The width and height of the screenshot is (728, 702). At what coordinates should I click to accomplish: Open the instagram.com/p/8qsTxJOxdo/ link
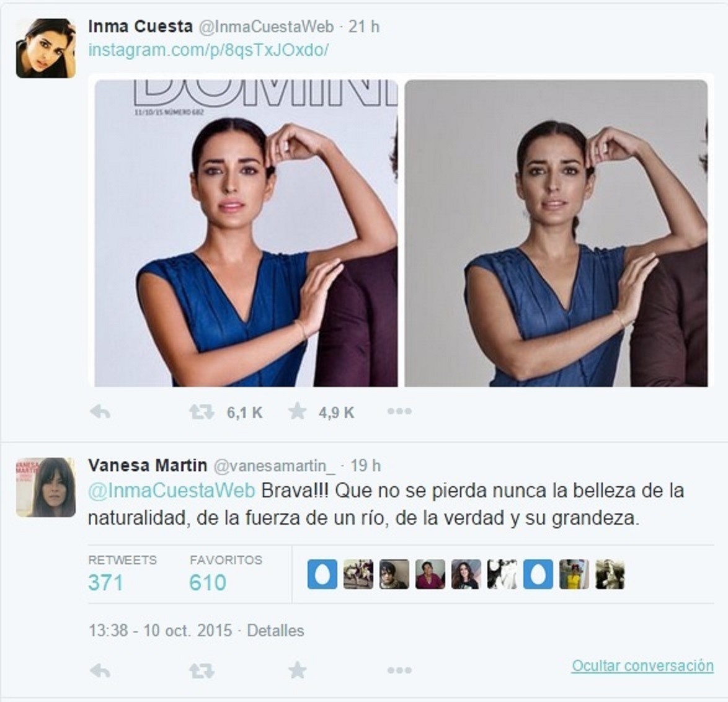pos(208,50)
